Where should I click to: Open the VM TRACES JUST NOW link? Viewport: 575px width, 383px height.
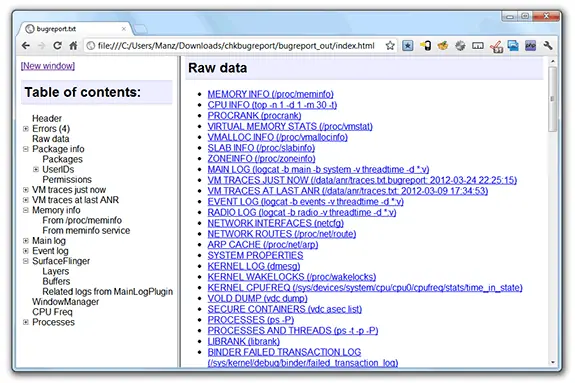(362, 180)
